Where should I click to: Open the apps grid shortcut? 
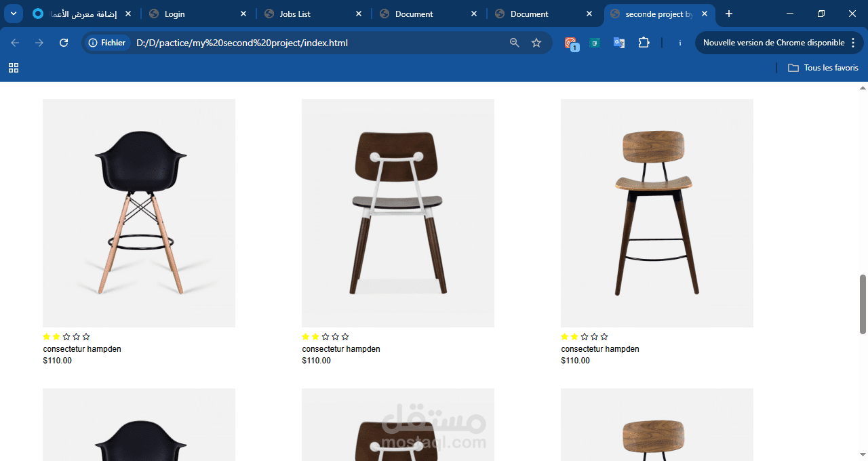pos(14,68)
